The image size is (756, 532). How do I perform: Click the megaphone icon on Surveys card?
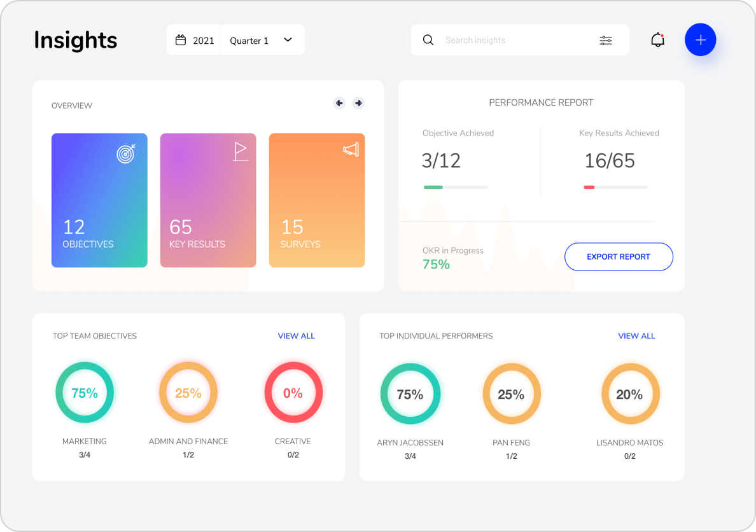(351, 150)
